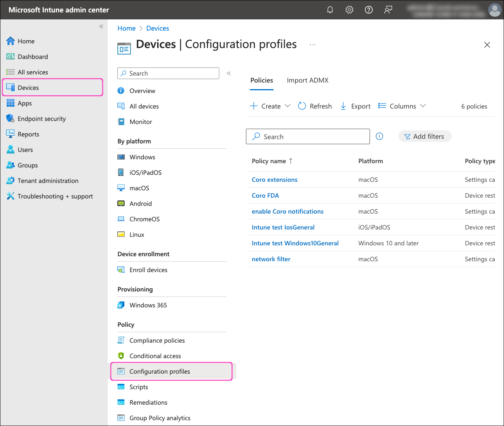The height and width of the screenshot is (426, 504).
Task: Expand the Create dropdown
Action: click(270, 106)
